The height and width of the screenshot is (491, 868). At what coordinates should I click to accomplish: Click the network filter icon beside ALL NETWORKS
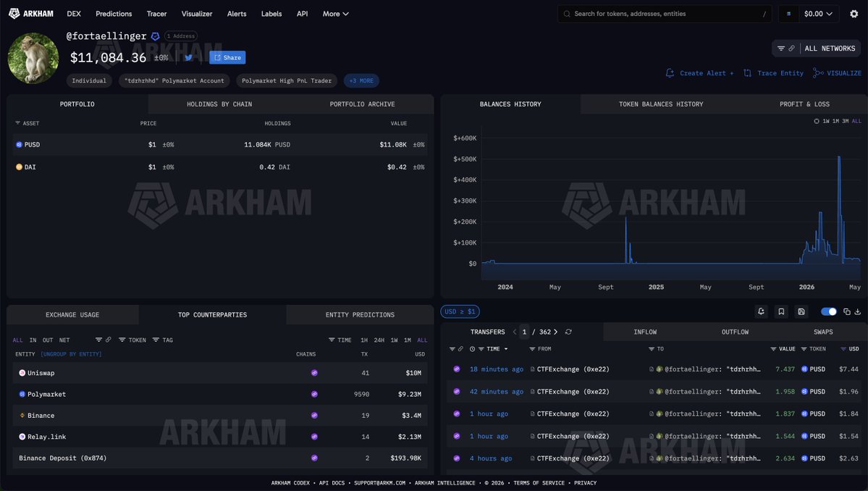tap(781, 49)
